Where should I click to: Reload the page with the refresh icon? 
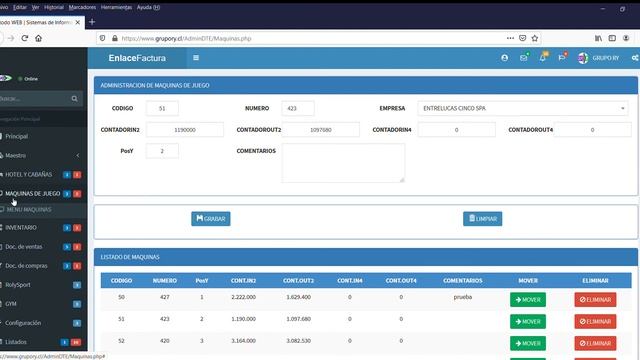point(24,38)
